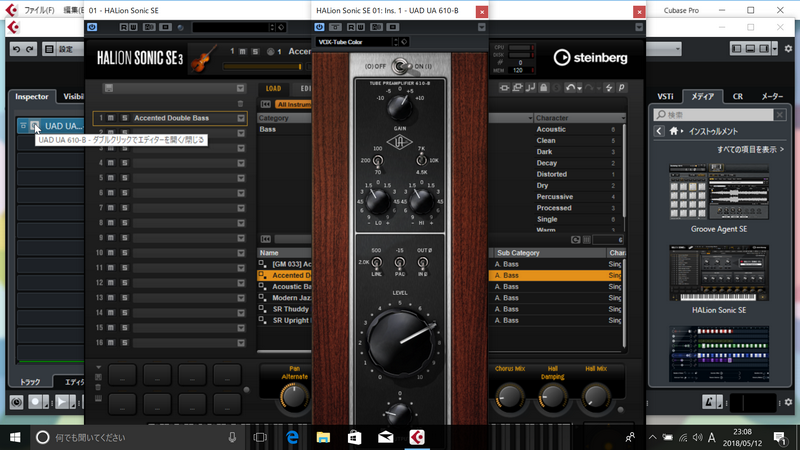800x450 pixels.
Task: Click HALion trash icon above slot list
Action: click(x=240, y=104)
